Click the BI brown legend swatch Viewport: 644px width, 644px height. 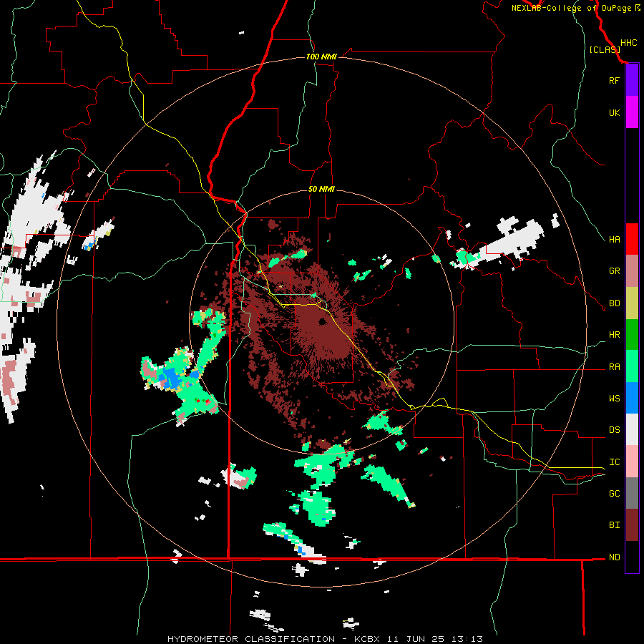tap(632, 525)
